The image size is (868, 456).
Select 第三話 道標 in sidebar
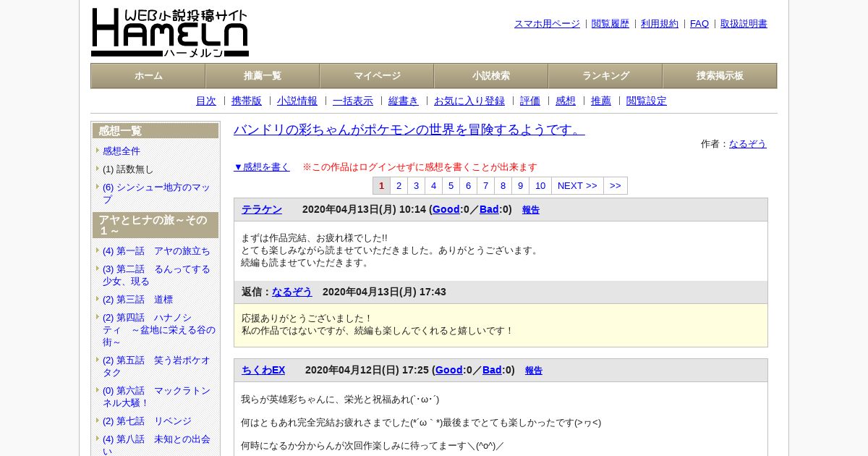click(x=137, y=299)
